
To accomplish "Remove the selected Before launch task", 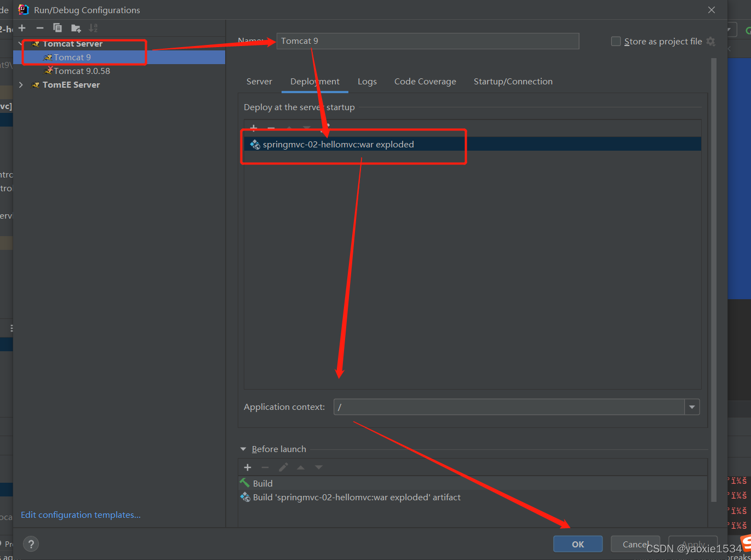I will [265, 467].
